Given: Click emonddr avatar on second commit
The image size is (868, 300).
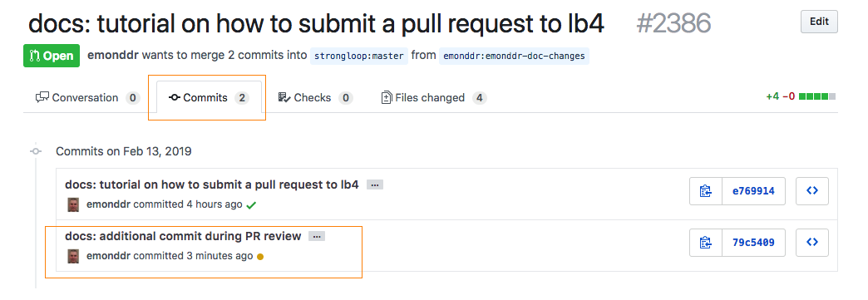Looking at the screenshot, I should pos(73,256).
